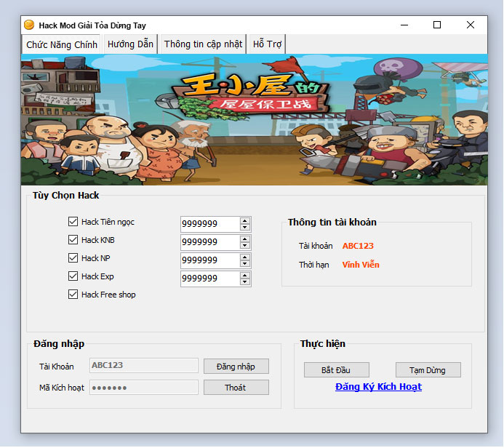Click the Mã Kích hoạt password field
504x448 pixels.
pyautogui.click(x=144, y=388)
